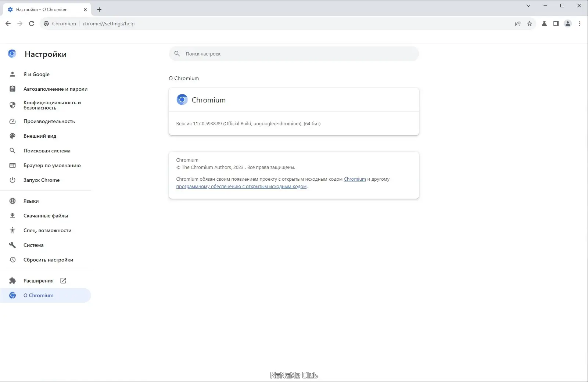Open Производительность settings section
Image resolution: width=588 pixels, height=382 pixels.
click(46, 121)
